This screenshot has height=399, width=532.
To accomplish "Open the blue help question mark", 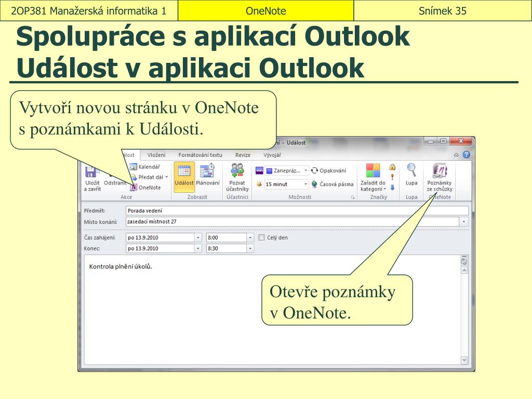I will tap(467, 155).
